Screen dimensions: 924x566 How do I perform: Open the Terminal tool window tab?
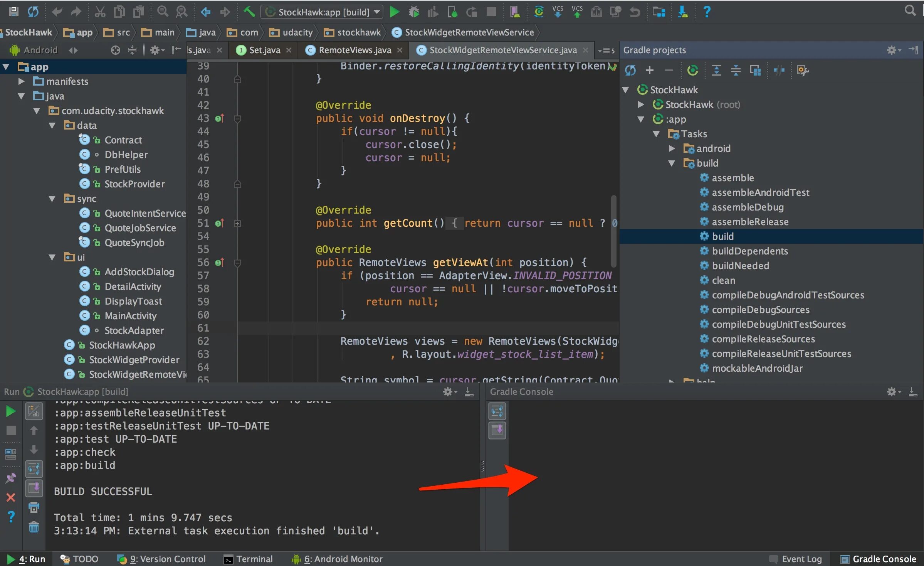pos(249,559)
